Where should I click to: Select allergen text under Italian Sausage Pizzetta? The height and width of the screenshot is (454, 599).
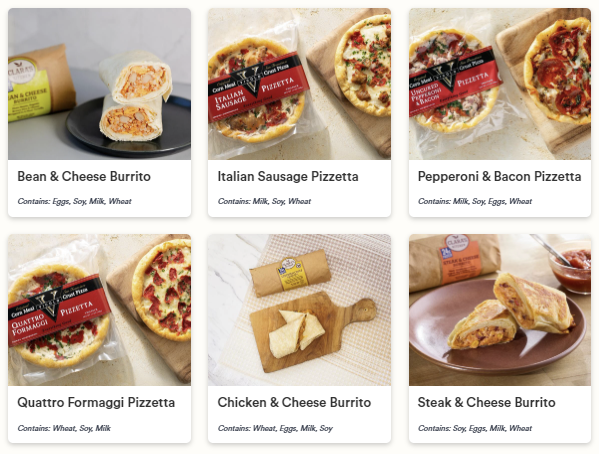pyautogui.click(x=264, y=201)
